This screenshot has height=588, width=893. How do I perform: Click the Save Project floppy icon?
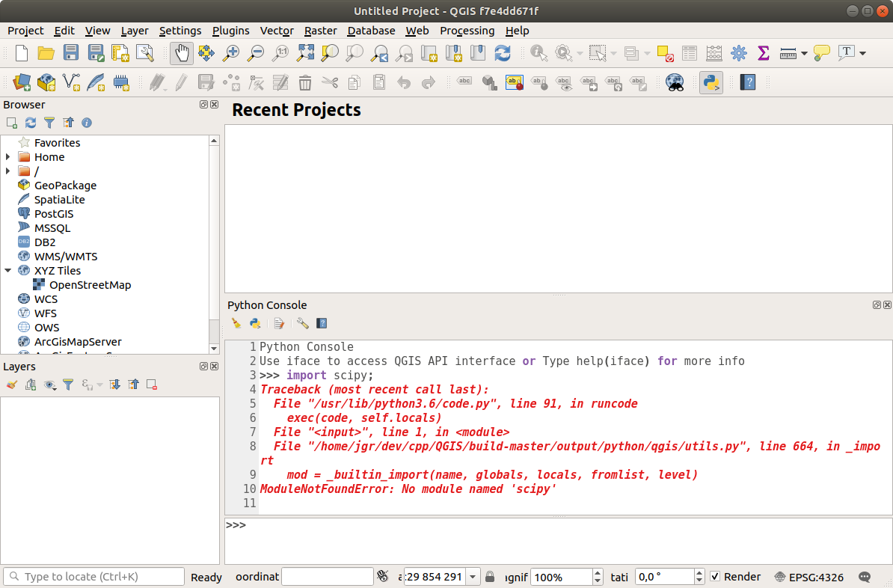coord(71,53)
